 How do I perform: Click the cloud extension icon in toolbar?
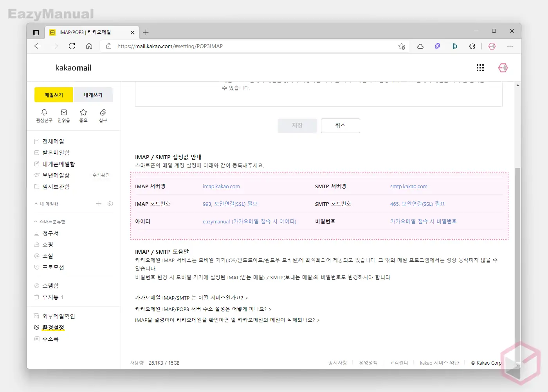point(420,46)
